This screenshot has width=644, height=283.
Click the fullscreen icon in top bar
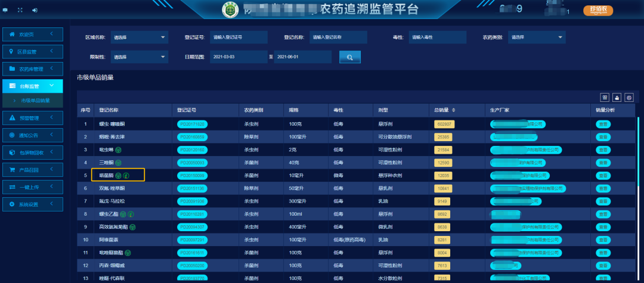coord(20,10)
